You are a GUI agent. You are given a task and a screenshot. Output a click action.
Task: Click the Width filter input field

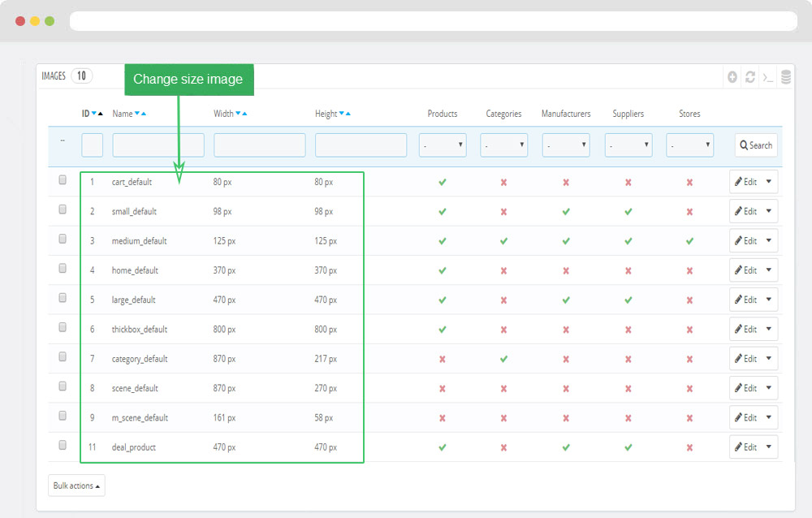[260, 145]
